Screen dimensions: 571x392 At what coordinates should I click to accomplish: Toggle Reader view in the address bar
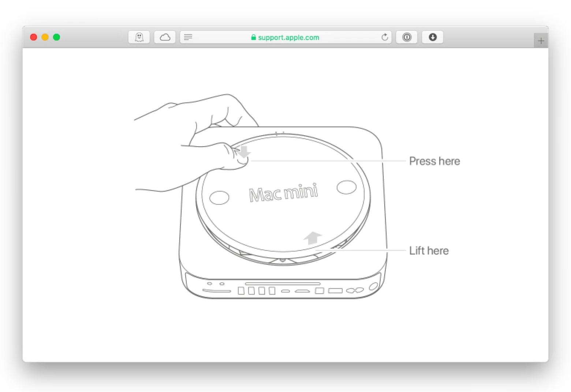188,37
